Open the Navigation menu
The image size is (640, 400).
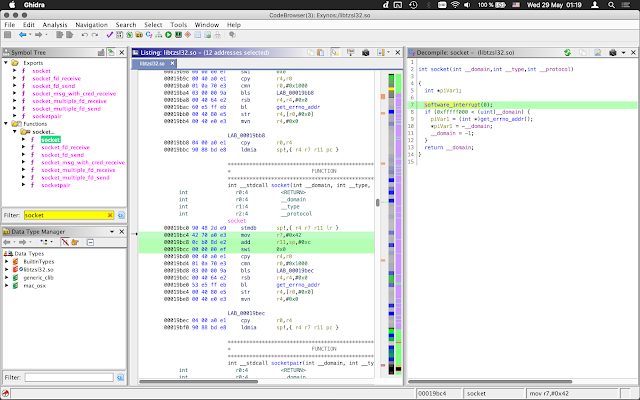[x=91, y=23]
